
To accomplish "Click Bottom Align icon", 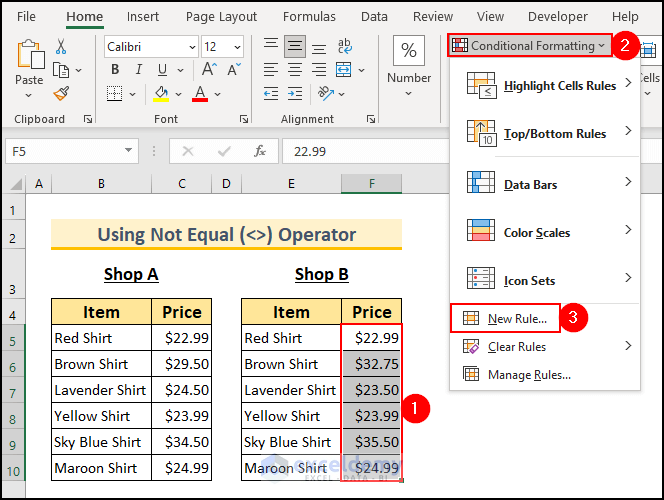I will (319, 47).
